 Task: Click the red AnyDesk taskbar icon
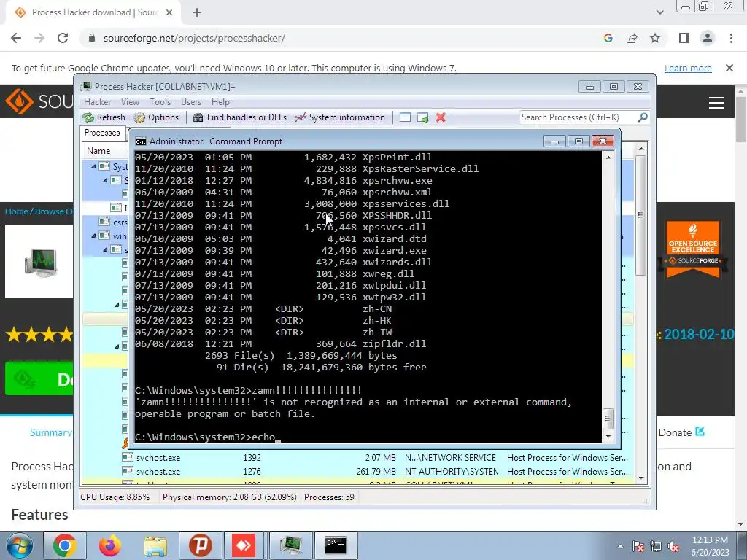(x=244, y=545)
